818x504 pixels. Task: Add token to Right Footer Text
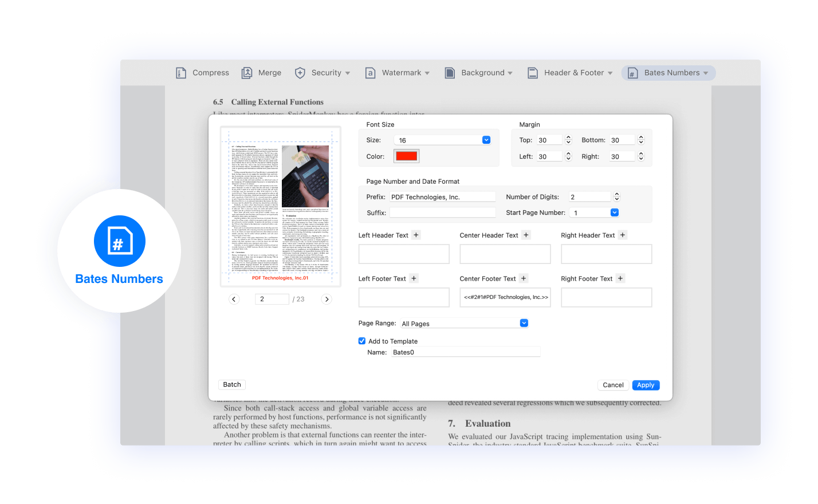[x=620, y=278]
